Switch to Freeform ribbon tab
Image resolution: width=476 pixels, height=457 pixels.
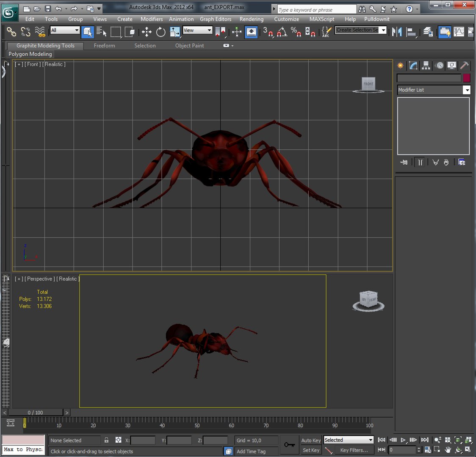pyautogui.click(x=104, y=45)
